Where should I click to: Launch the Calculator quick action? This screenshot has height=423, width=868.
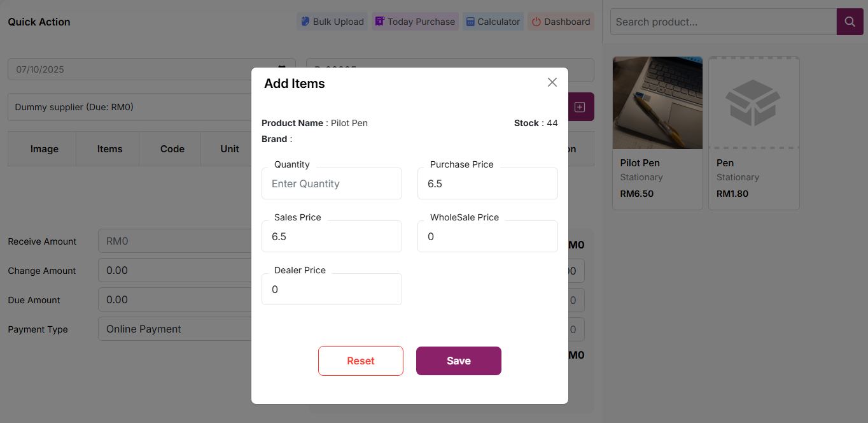[493, 22]
